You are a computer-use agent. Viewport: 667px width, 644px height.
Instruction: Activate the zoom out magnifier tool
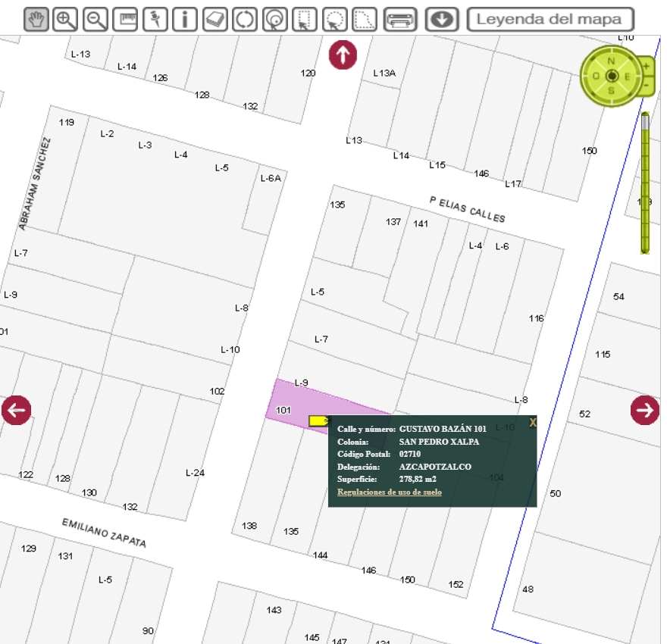pos(96,20)
